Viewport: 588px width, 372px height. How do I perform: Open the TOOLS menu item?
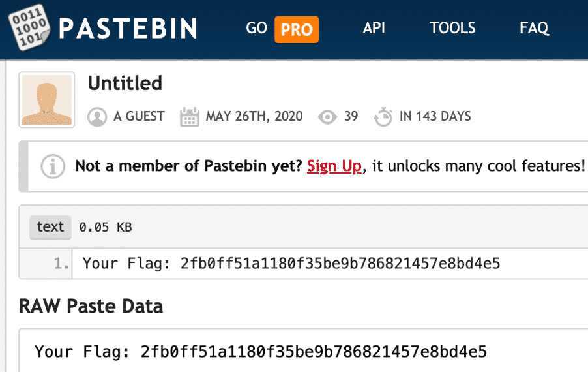pos(452,28)
